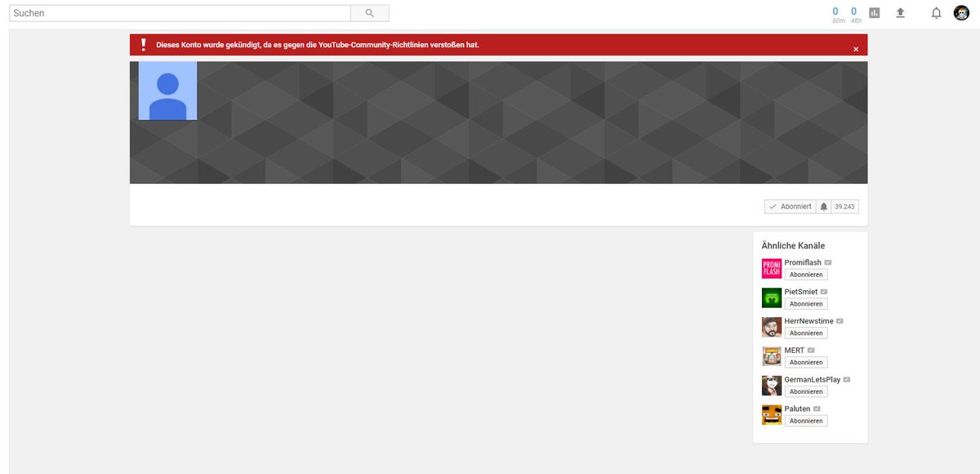This screenshot has height=474, width=980.
Task: Click the 39.243 subscriber count
Action: [x=844, y=207]
